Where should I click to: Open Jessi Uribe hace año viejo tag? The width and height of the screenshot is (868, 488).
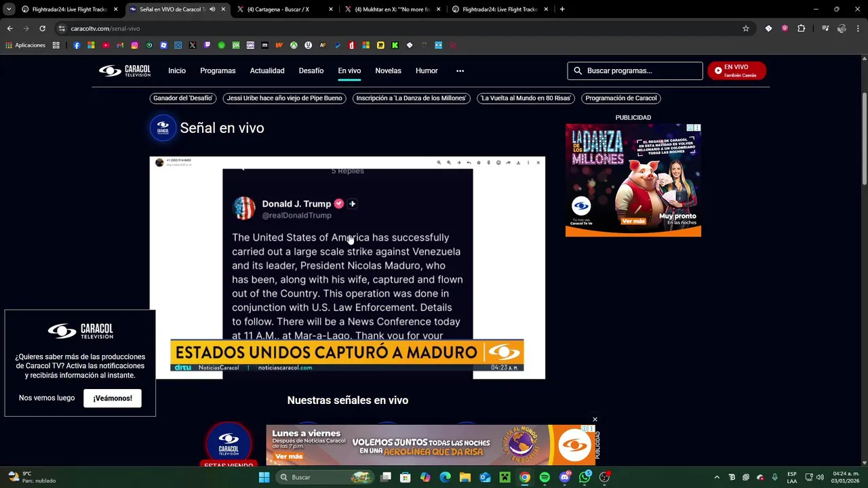point(284,98)
